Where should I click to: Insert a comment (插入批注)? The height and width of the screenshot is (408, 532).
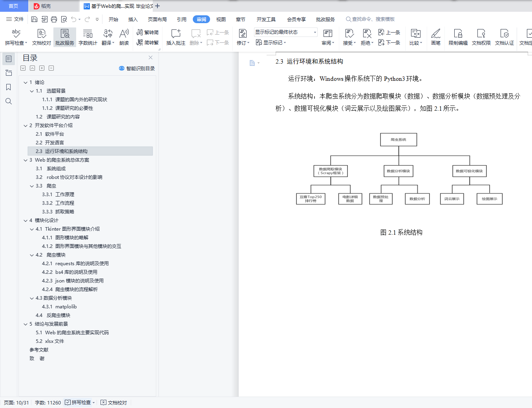click(176, 37)
